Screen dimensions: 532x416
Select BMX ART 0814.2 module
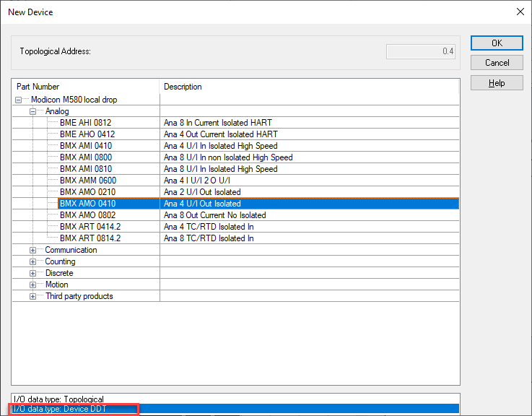click(x=90, y=238)
